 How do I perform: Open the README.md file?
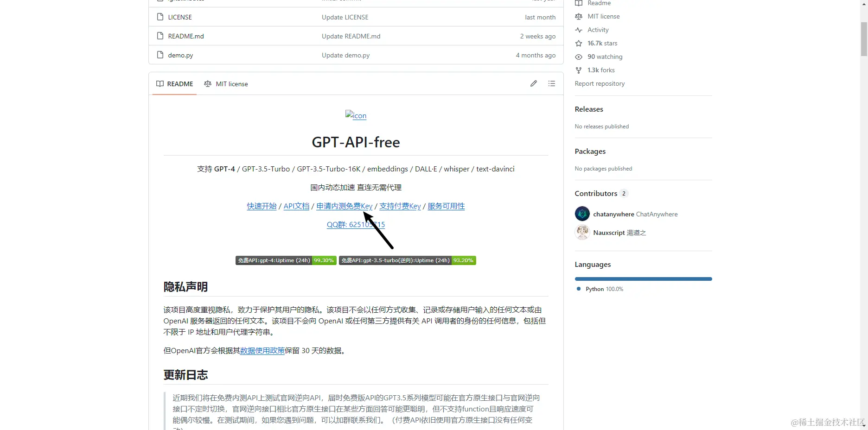point(186,36)
